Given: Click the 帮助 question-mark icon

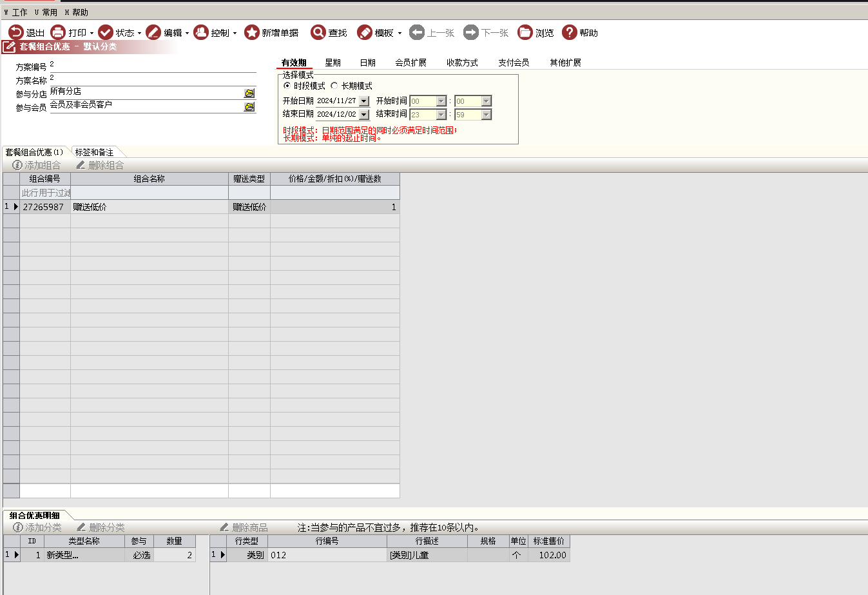Looking at the screenshot, I should click(569, 32).
